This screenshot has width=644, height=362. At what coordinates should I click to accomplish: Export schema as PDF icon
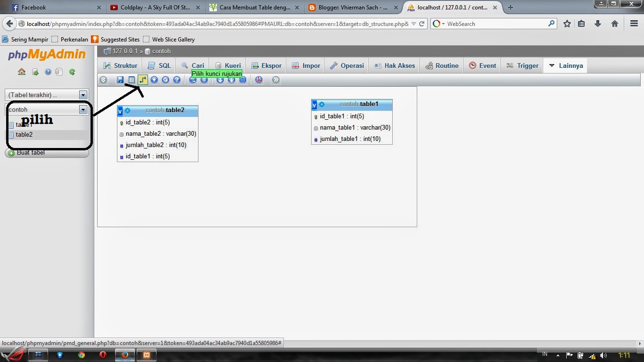(x=259, y=80)
